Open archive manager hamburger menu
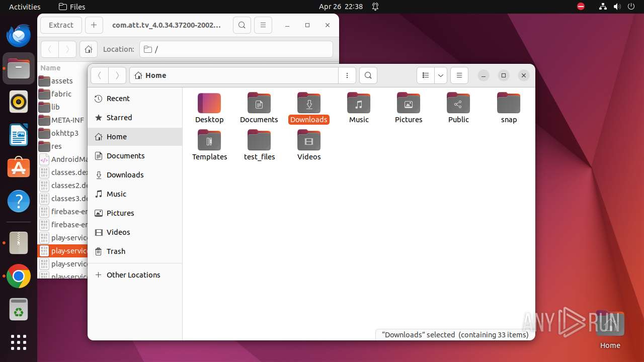 coord(263,25)
